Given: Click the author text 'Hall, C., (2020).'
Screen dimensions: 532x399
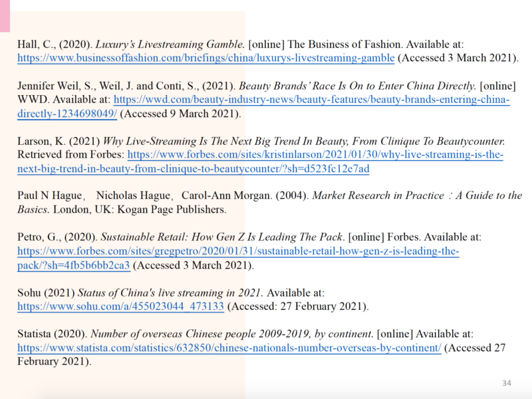Looking at the screenshot, I should click(55, 45).
